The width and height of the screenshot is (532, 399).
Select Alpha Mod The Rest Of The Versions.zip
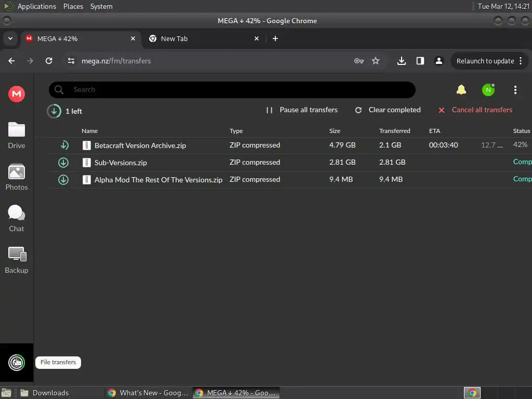(158, 180)
